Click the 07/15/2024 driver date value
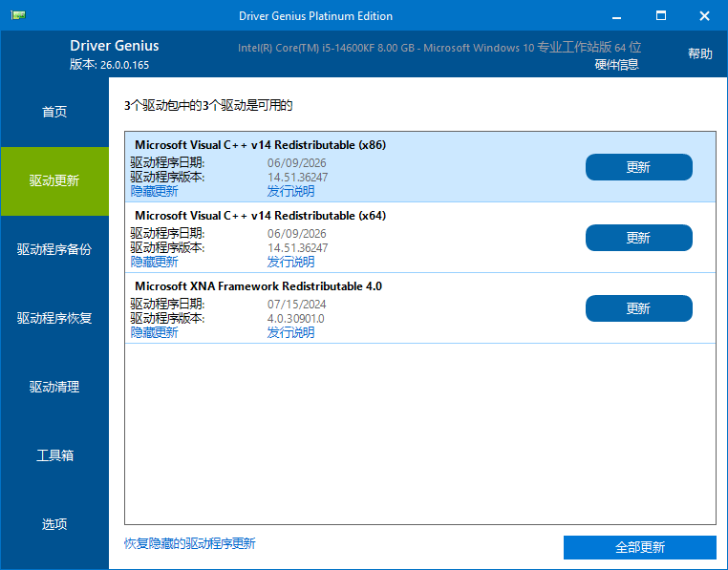Image resolution: width=728 pixels, height=570 pixels. [297, 305]
